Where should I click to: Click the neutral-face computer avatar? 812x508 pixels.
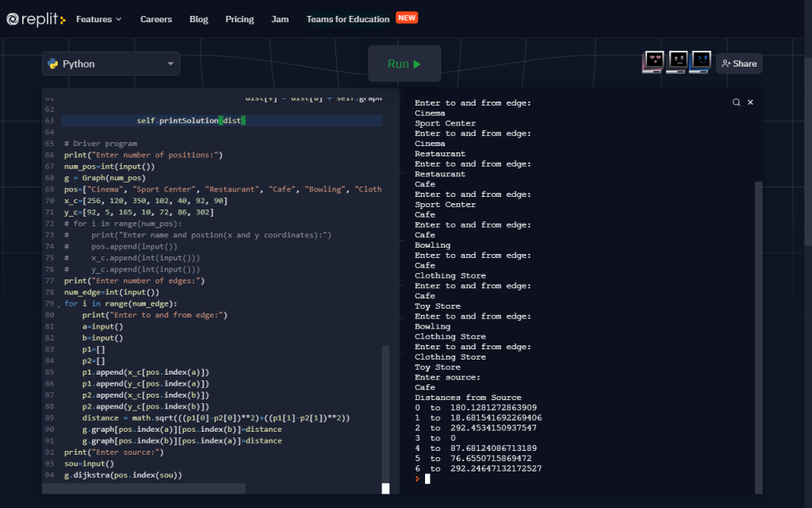coord(677,62)
